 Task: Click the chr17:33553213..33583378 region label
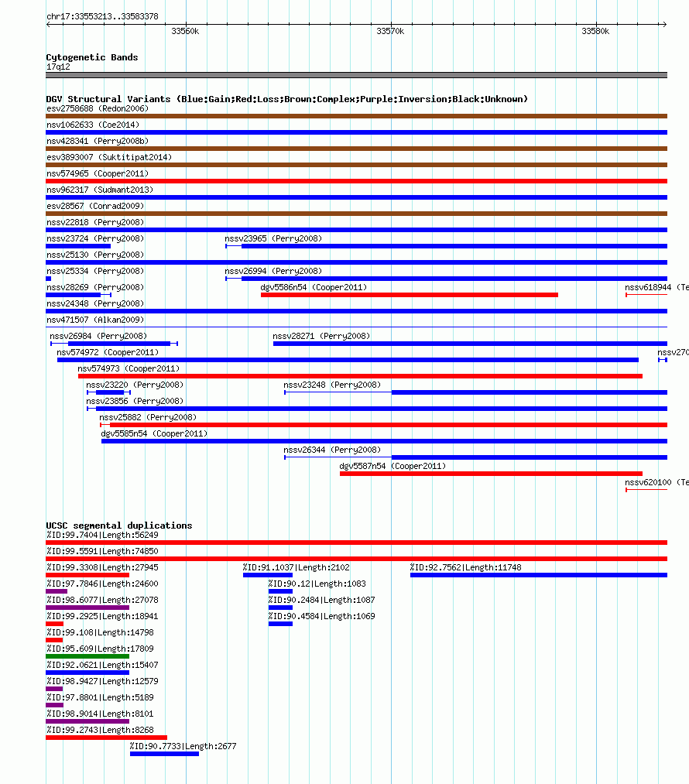pyautogui.click(x=102, y=16)
